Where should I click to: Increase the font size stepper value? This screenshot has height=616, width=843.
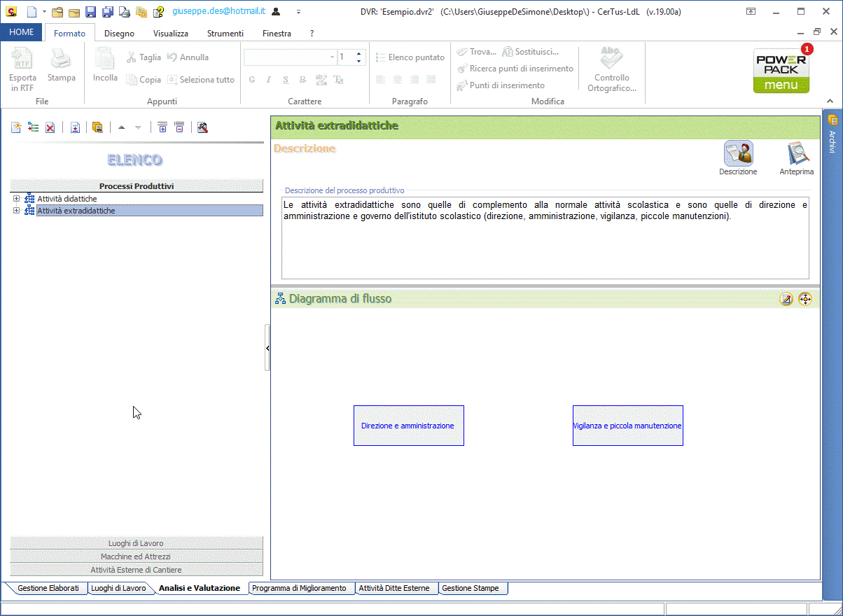[359, 54]
